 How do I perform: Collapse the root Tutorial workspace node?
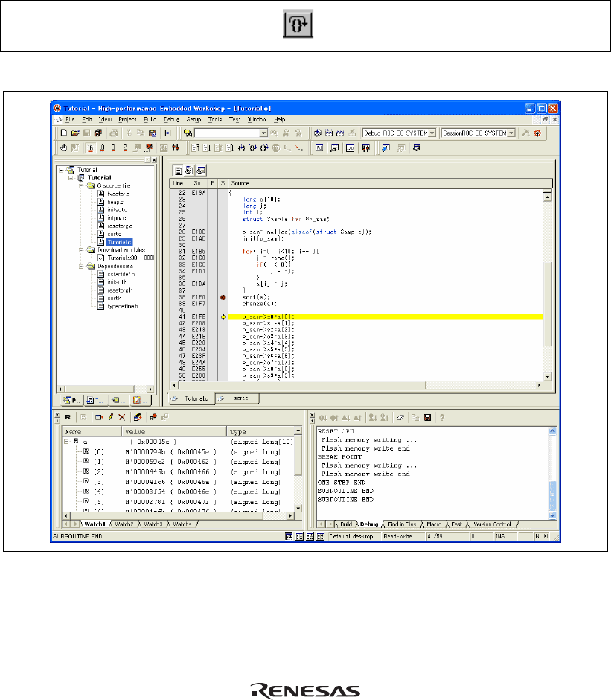(x=61, y=170)
